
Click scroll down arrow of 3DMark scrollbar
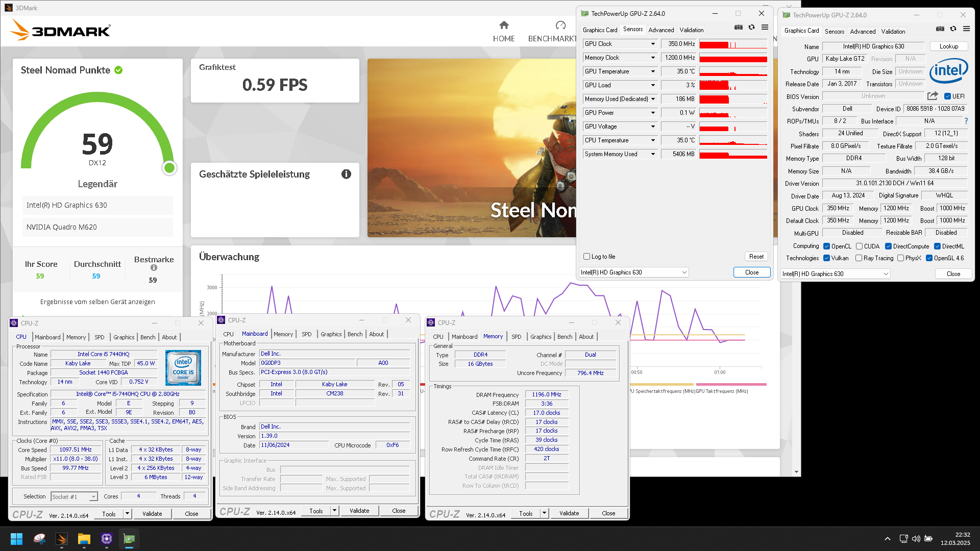[796, 472]
